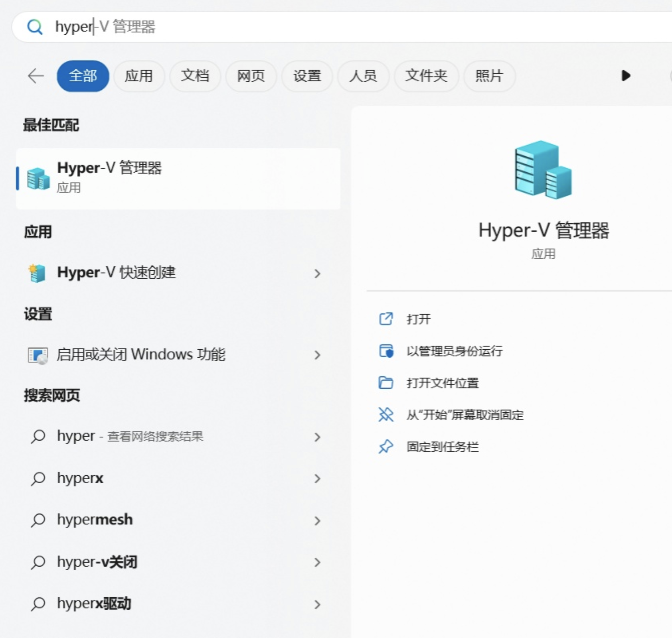Choose 以管理员身份运行
Viewport: 672px width, 638px height.
pos(455,351)
